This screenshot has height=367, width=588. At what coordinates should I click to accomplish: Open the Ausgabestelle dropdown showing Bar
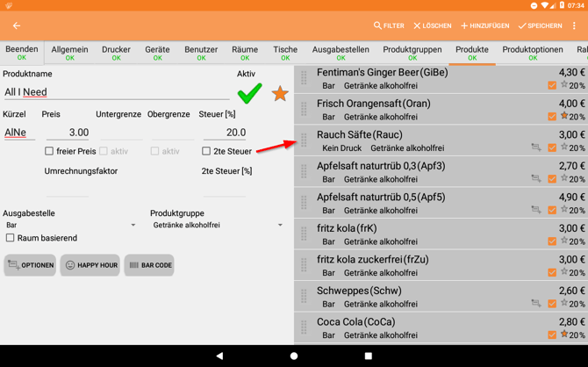(70, 226)
